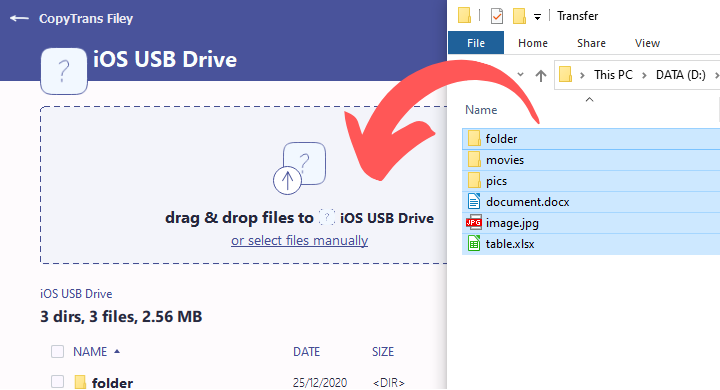Select document.docx in Explorer

tap(591, 202)
